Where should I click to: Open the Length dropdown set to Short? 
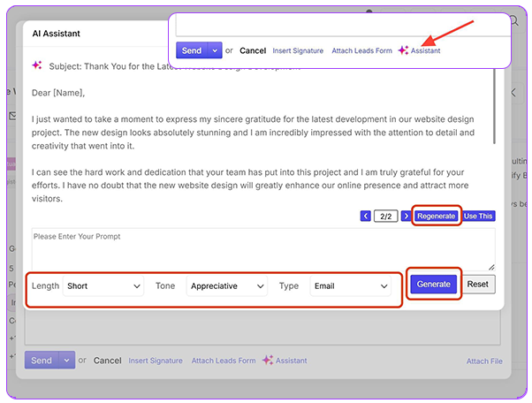(103, 286)
